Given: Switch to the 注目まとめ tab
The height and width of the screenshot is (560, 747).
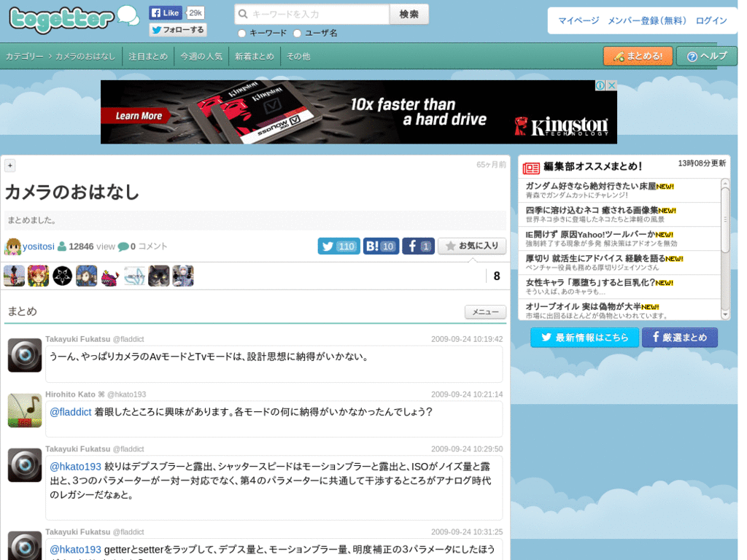Looking at the screenshot, I should pos(148,55).
